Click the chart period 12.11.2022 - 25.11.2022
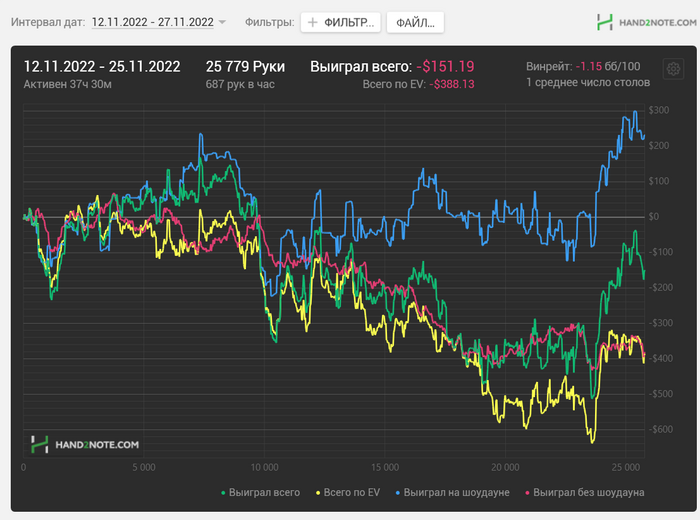700x520 pixels. [x=102, y=67]
